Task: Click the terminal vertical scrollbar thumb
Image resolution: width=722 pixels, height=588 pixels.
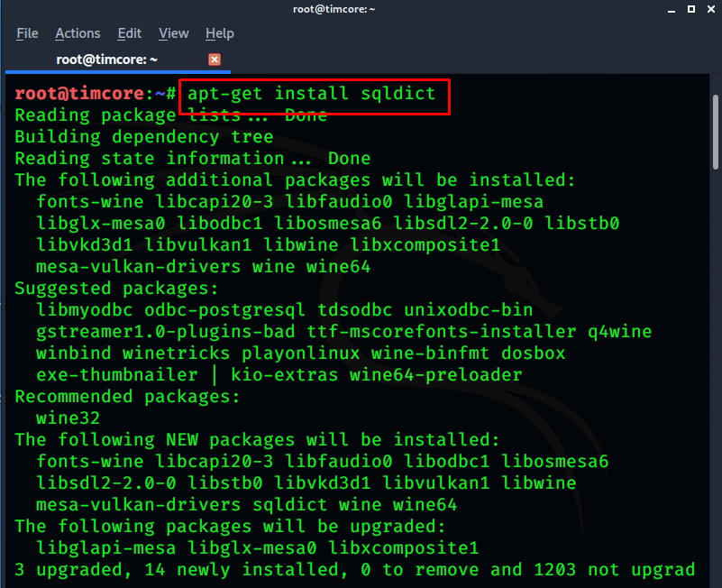Action: 715,133
